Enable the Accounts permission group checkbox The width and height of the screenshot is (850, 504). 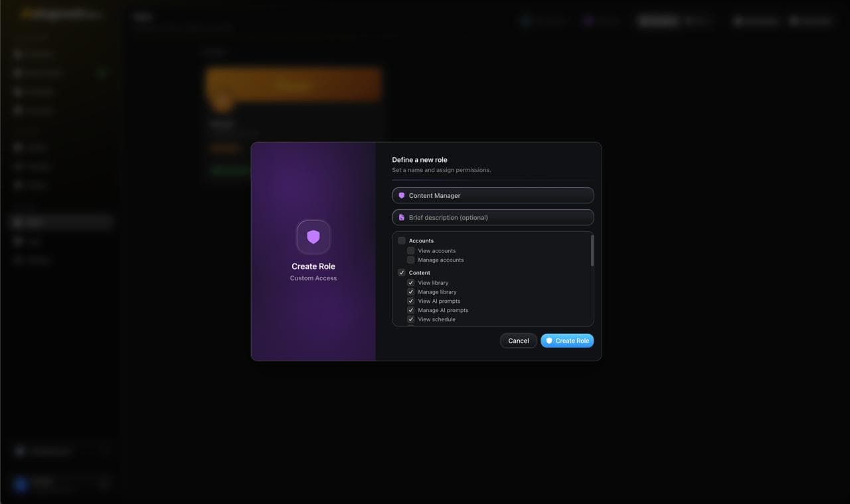click(401, 240)
